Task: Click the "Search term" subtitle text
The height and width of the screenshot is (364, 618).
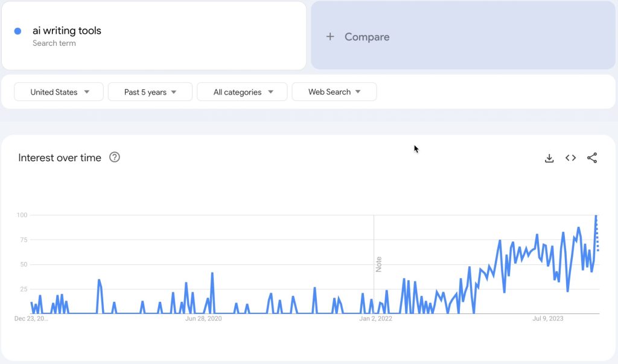Action: [x=54, y=43]
